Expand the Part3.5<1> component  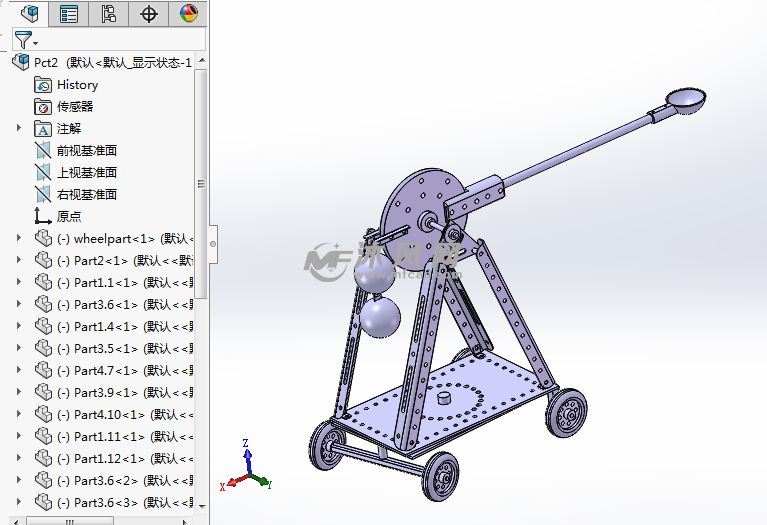point(19,348)
